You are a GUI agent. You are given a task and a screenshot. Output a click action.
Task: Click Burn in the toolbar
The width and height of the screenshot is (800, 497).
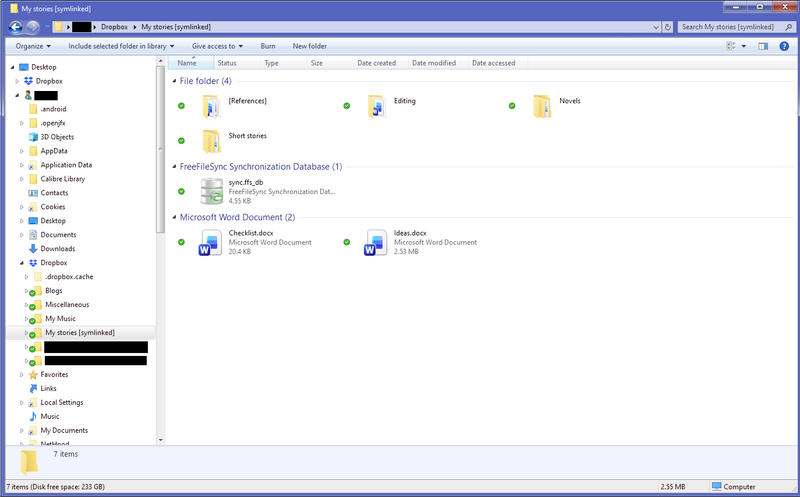268,46
